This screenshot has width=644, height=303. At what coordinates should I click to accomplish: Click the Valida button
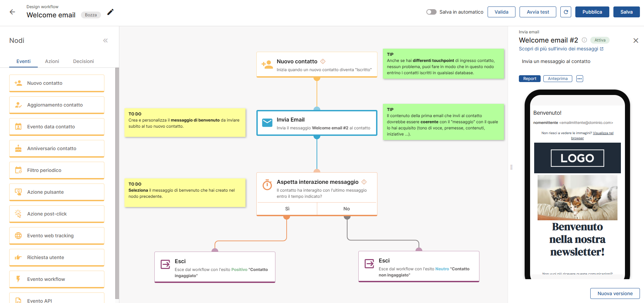click(501, 12)
